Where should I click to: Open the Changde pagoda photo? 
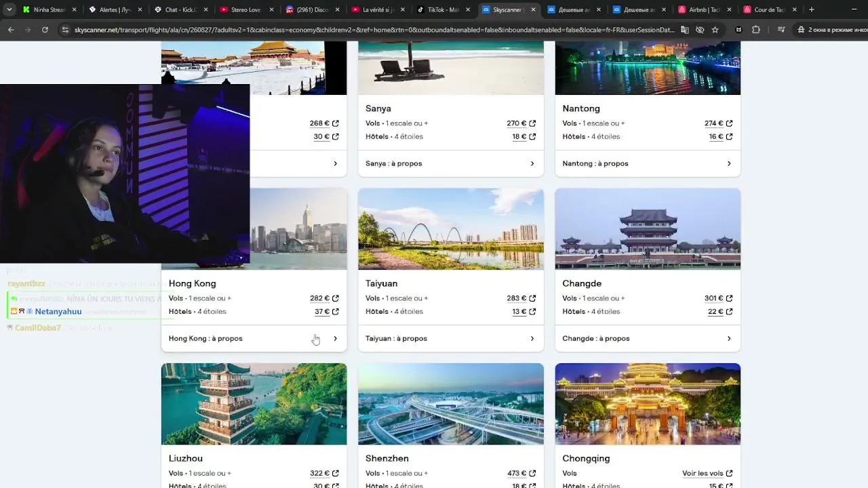tap(648, 229)
